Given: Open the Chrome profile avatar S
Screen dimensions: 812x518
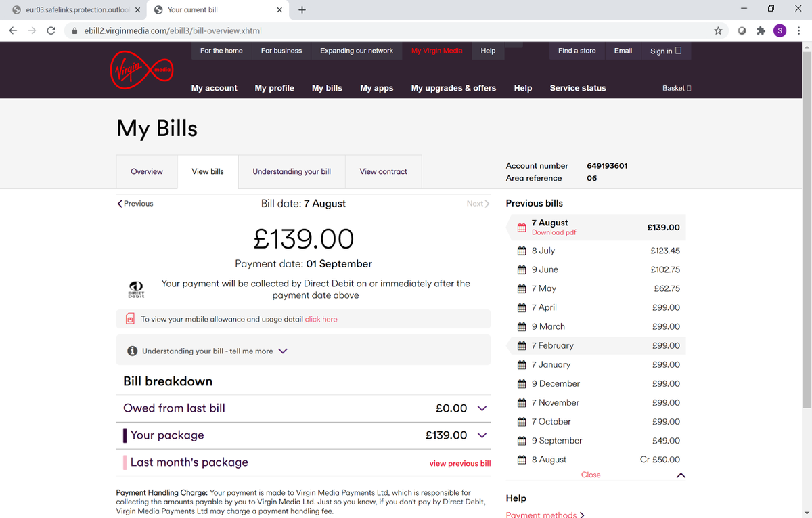Looking at the screenshot, I should [780, 30].
